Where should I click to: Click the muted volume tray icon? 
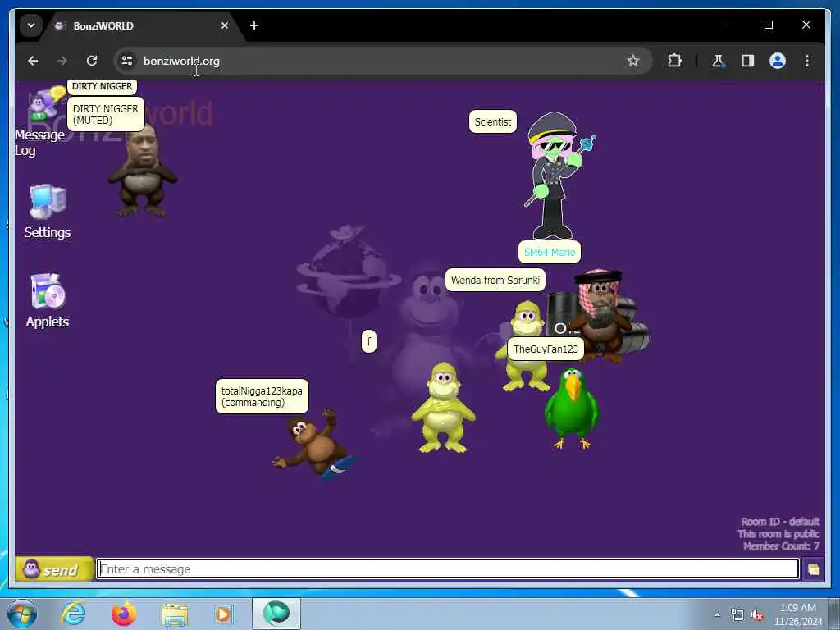pyautogui.click(x=757, y=615)
